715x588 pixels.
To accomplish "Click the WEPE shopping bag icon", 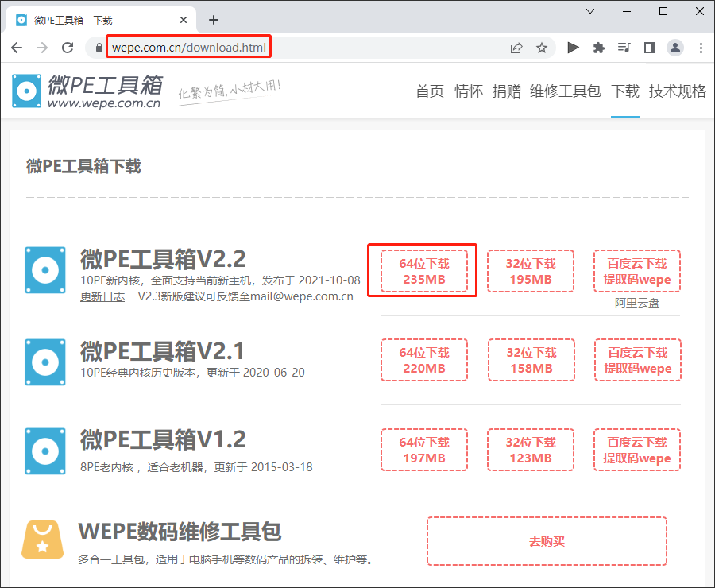I will point(42,540).
